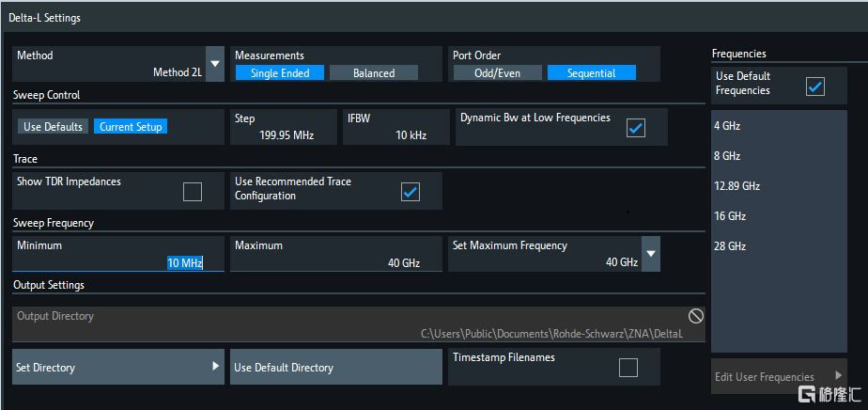
Task: Expand Set Maximum Frequency dropdown
Action: pos(649,254)
